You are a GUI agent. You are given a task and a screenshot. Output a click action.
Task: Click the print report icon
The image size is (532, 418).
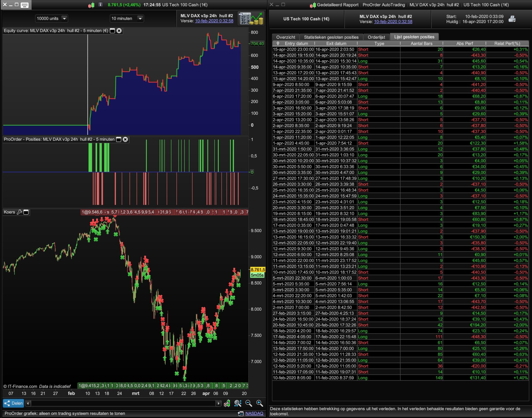(x=512, y=19)
